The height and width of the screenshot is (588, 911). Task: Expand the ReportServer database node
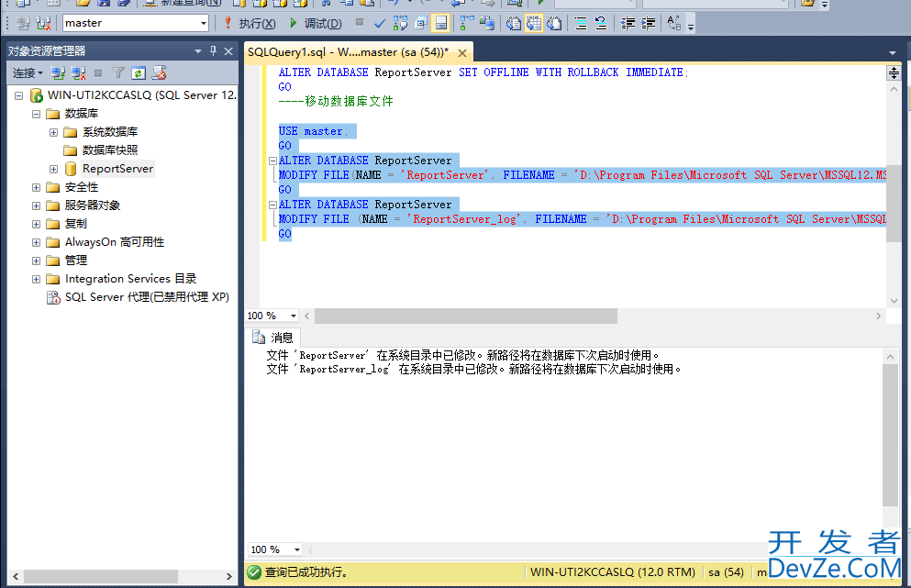(x=53, y=169)
